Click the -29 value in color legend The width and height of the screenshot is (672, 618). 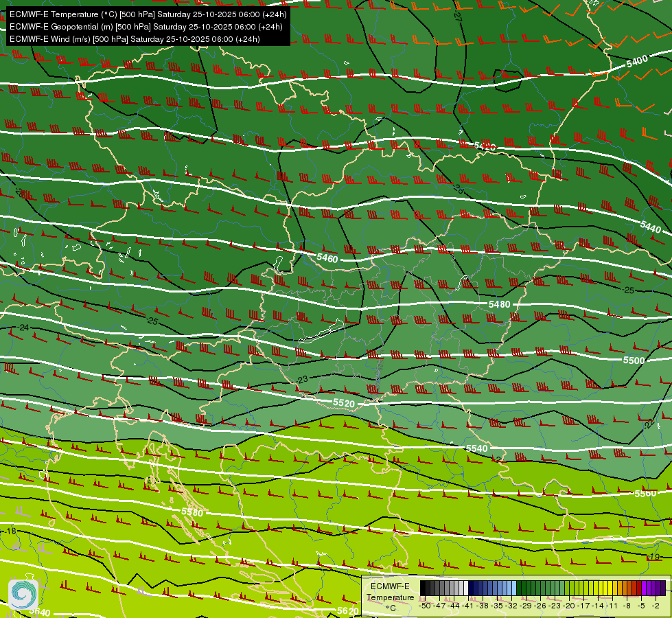525,606
